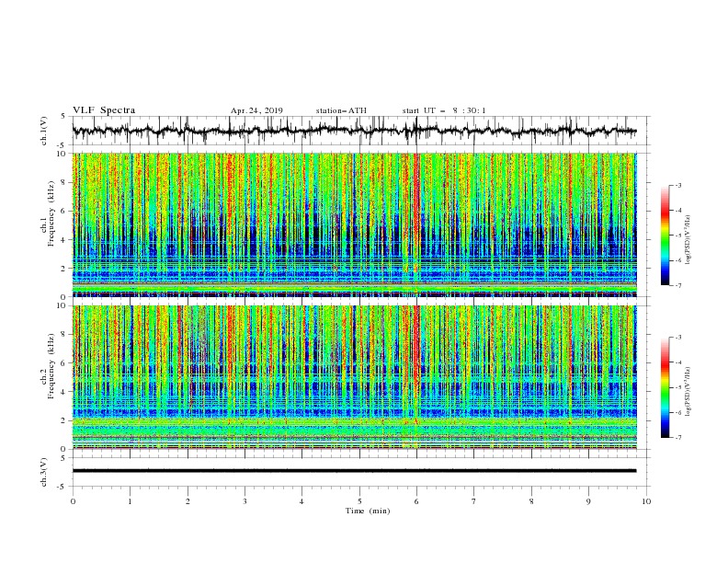This screenshot has height=563, width=728.
Task: Click the "-3" tick on ch.1 color bar
Action: (677, 185)
